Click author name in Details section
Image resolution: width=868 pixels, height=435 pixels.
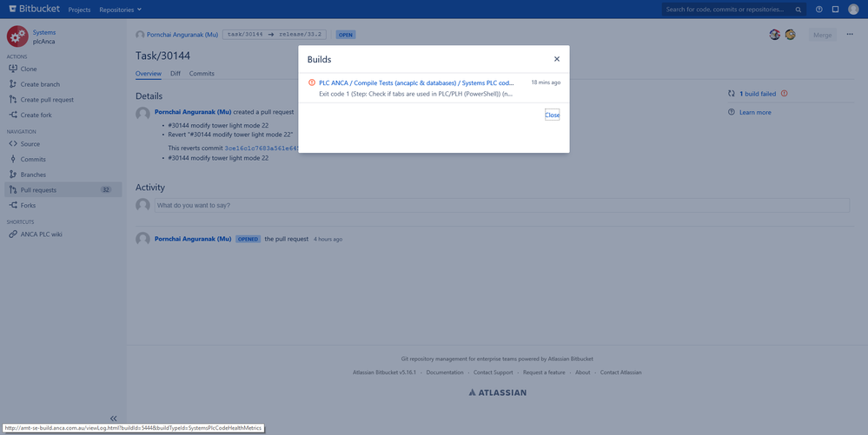pos(193,112)
